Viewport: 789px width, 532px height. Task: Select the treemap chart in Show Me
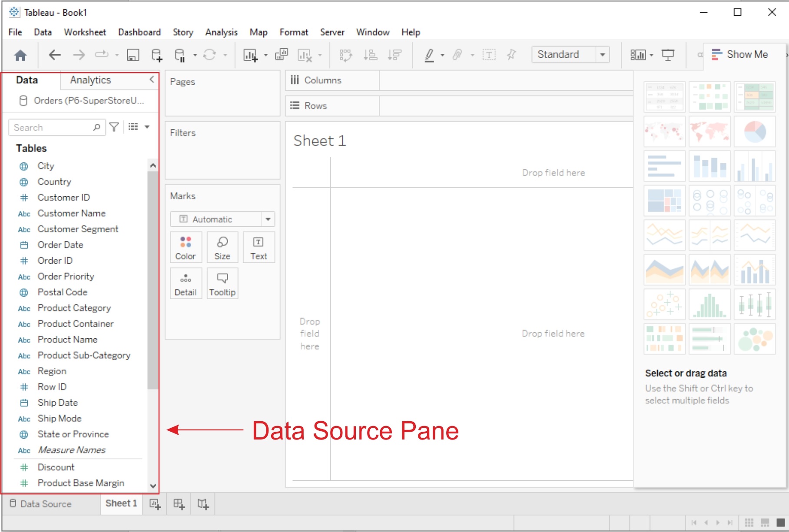(x=664, y=201)
